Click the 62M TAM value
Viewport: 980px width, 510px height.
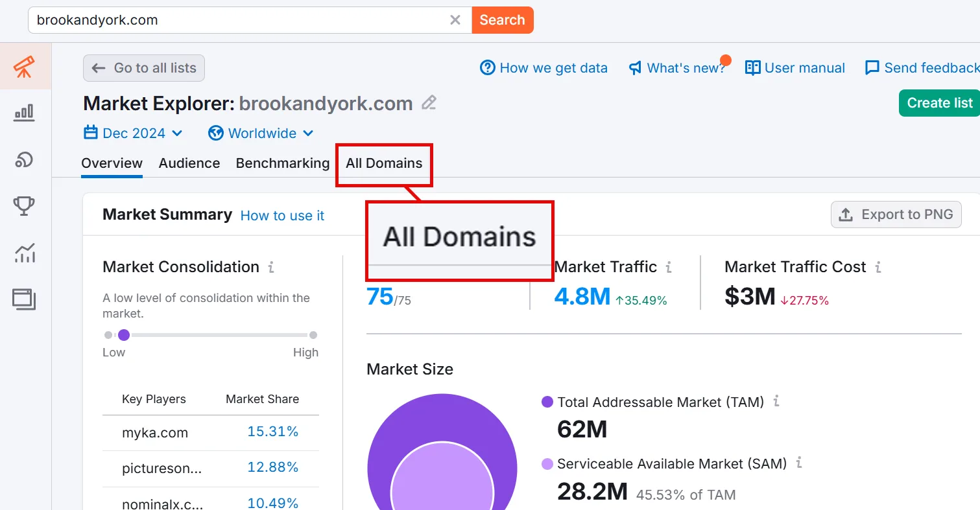point(582,429)
